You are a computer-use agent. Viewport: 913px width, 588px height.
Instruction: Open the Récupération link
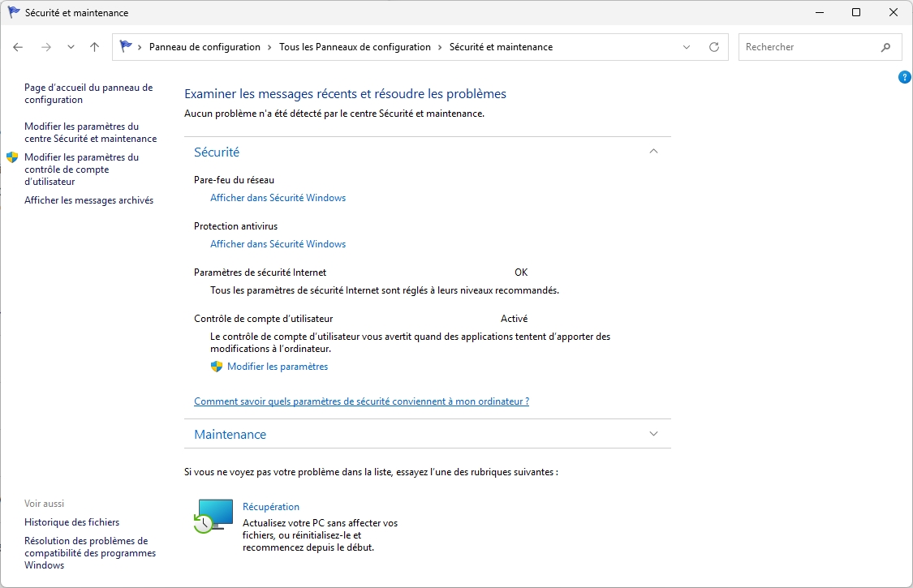coord(271,507)
